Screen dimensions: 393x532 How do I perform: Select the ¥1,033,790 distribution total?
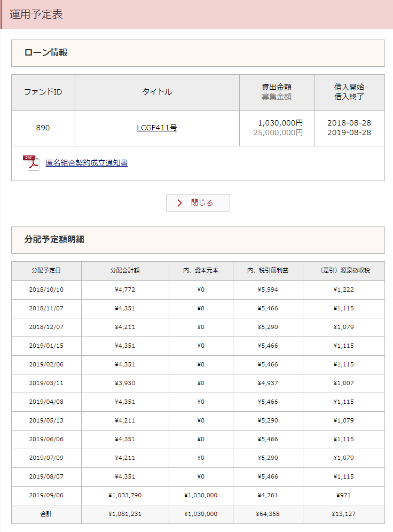point(125,495)
